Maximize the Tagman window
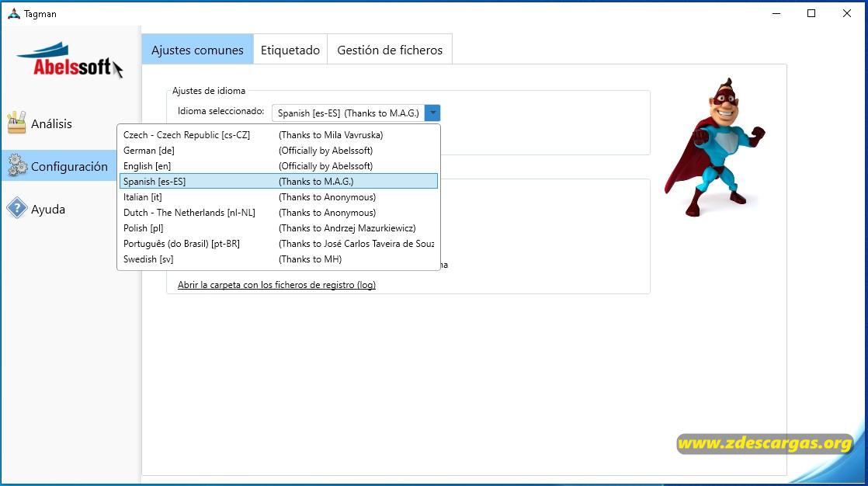Image resolution: width=868 pixels, height=486 pixels. point(811,13)
